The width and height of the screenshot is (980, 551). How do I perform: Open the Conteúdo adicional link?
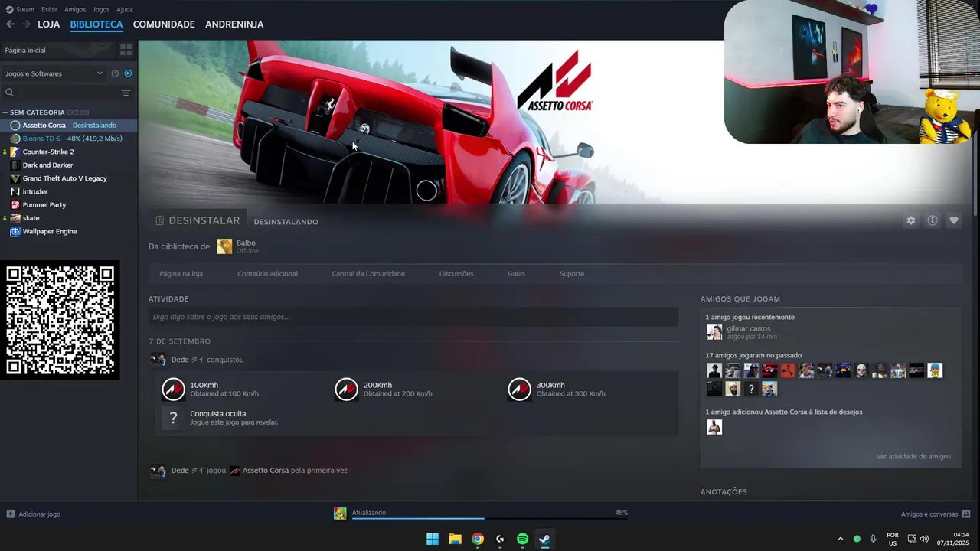pyautogui.click(x=267, y=273)
